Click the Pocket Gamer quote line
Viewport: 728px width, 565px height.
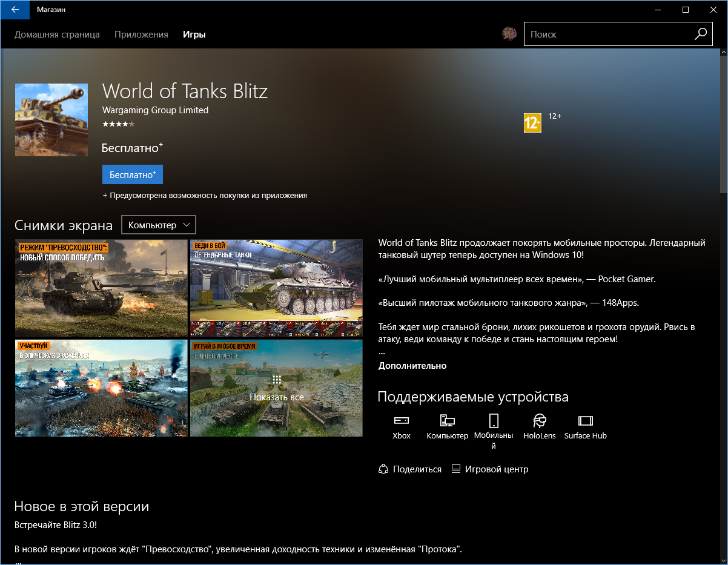(x=517, y=279)
